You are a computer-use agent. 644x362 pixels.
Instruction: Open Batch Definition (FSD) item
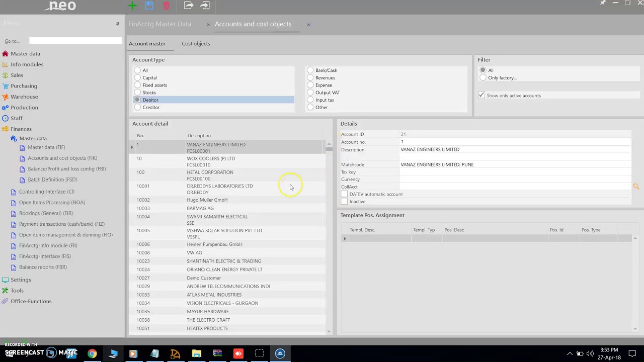[52, 179]
